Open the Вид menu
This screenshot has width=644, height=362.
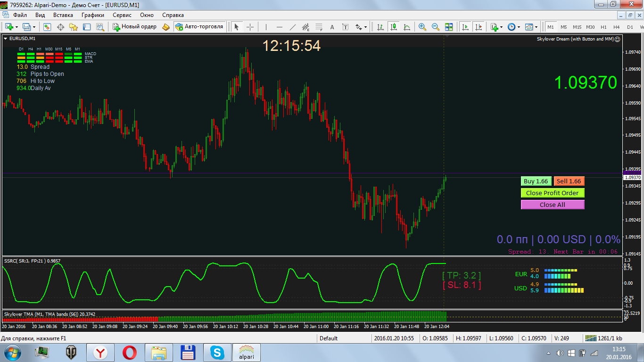tap(40, 15)
